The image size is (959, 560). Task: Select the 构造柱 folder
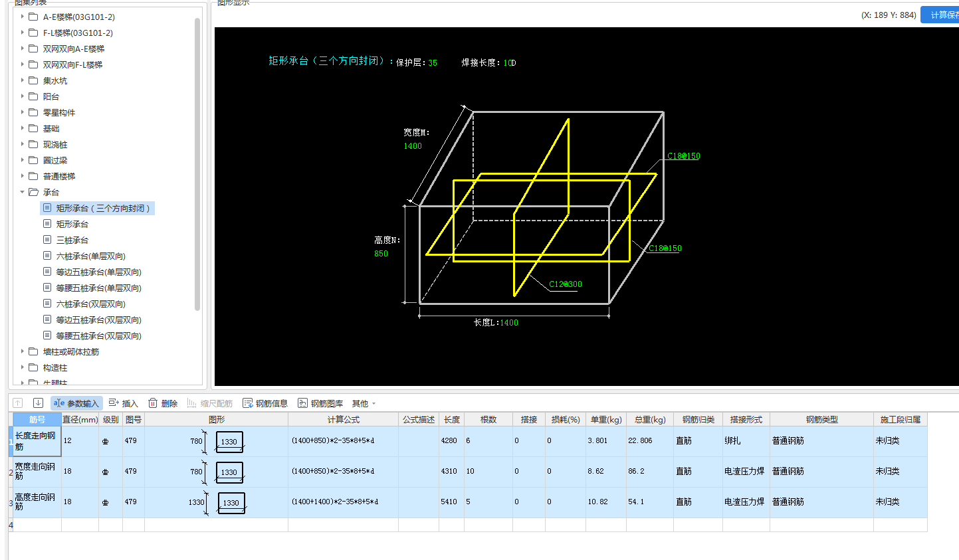[55, 367]
